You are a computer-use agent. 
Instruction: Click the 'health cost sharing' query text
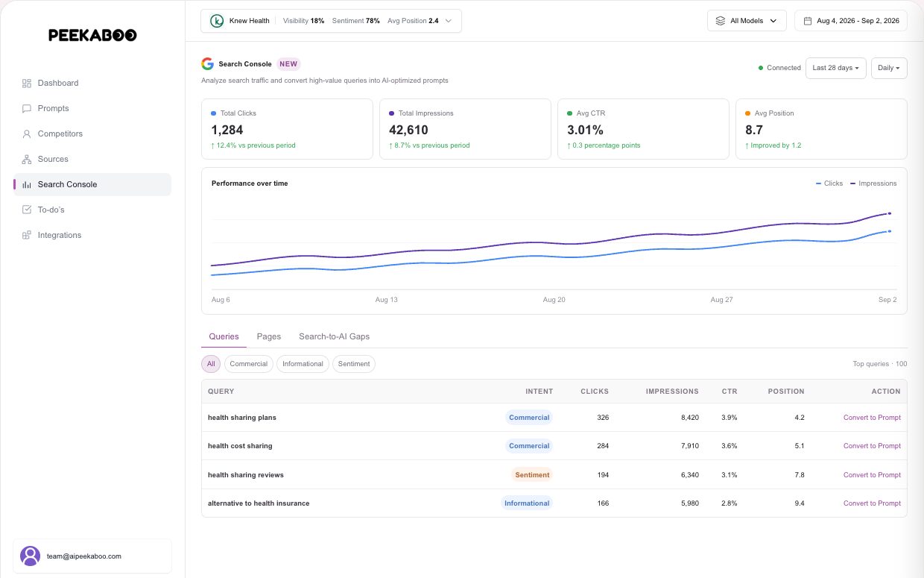click(240, 446)
